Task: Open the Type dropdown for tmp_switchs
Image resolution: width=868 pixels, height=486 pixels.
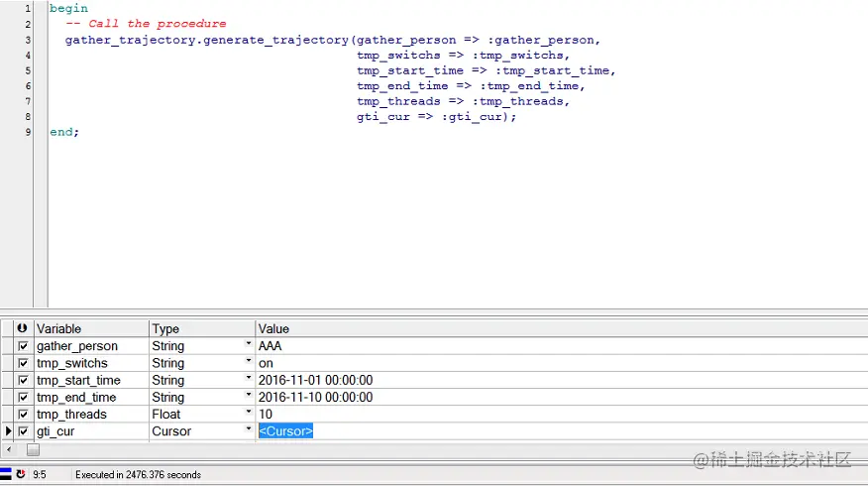Action: click(x=249, y=361)
